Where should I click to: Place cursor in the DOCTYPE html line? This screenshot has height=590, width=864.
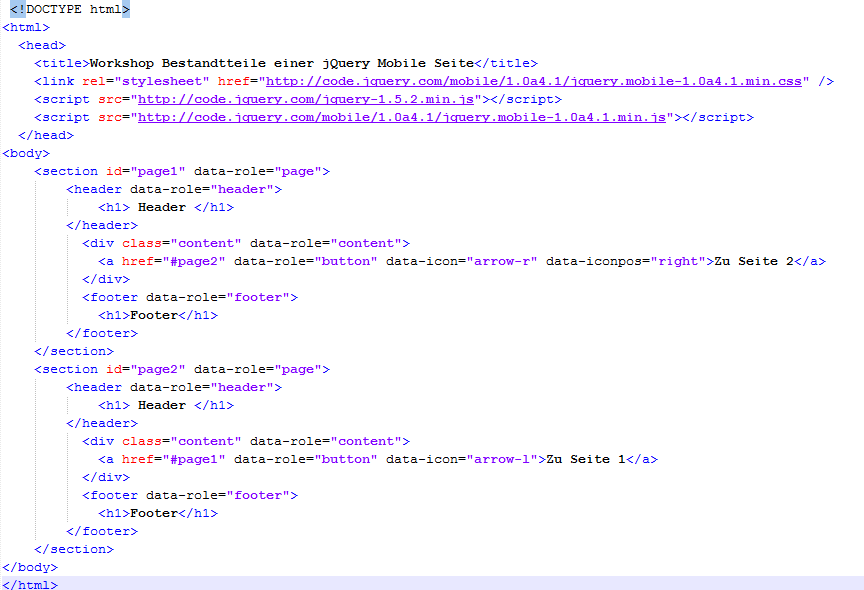pyautogui.click(x=70, y=9)
